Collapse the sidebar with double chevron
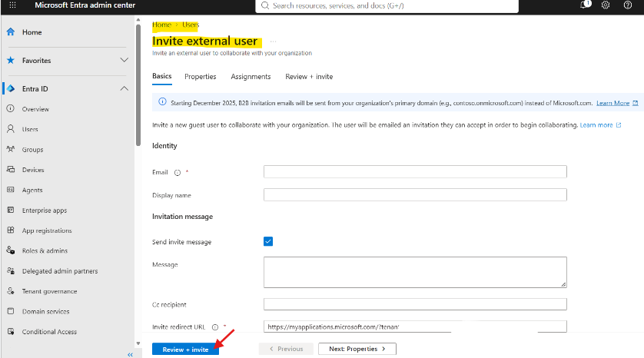The width and height of the screenshot is (644, 358). click(130, 354)
